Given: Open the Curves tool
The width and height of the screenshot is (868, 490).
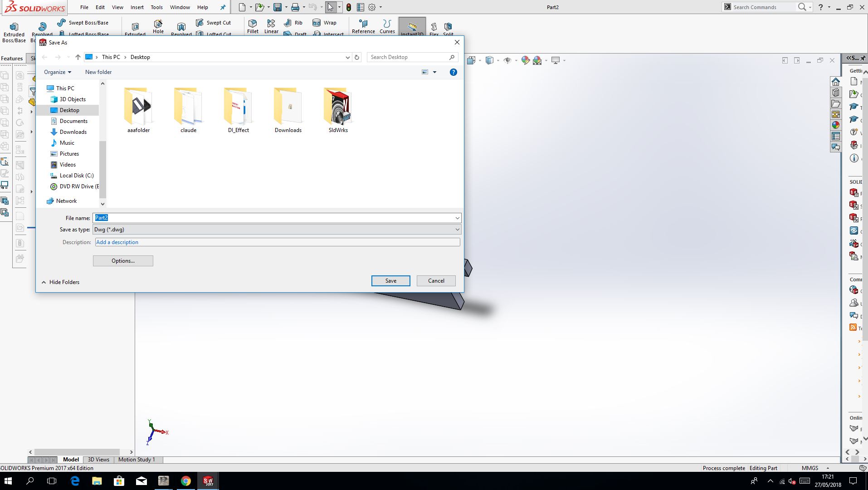Looking at the screenshot, I should pyautogui.click(x=387, y=27).
